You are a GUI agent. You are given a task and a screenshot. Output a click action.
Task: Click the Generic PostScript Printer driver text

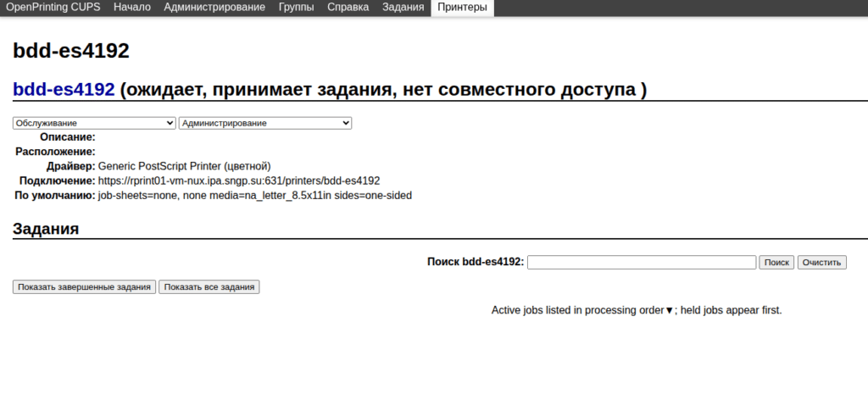[x=184, y=166]
